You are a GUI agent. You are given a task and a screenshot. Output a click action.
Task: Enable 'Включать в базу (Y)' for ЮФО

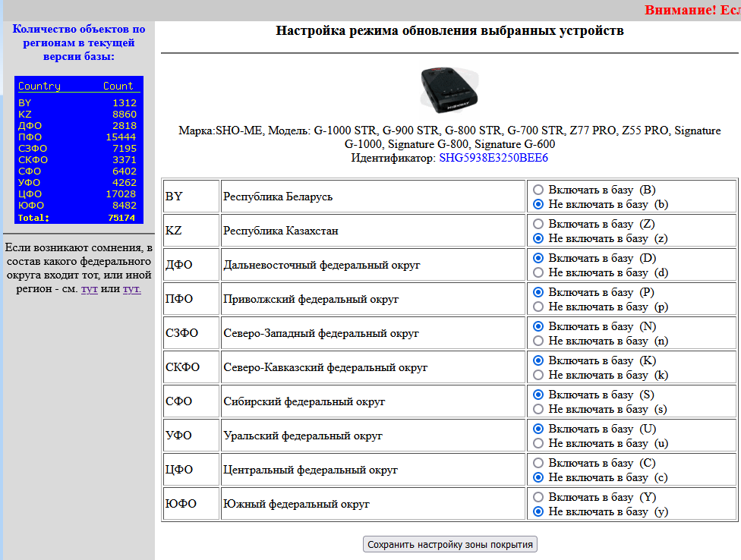(538, 497)
